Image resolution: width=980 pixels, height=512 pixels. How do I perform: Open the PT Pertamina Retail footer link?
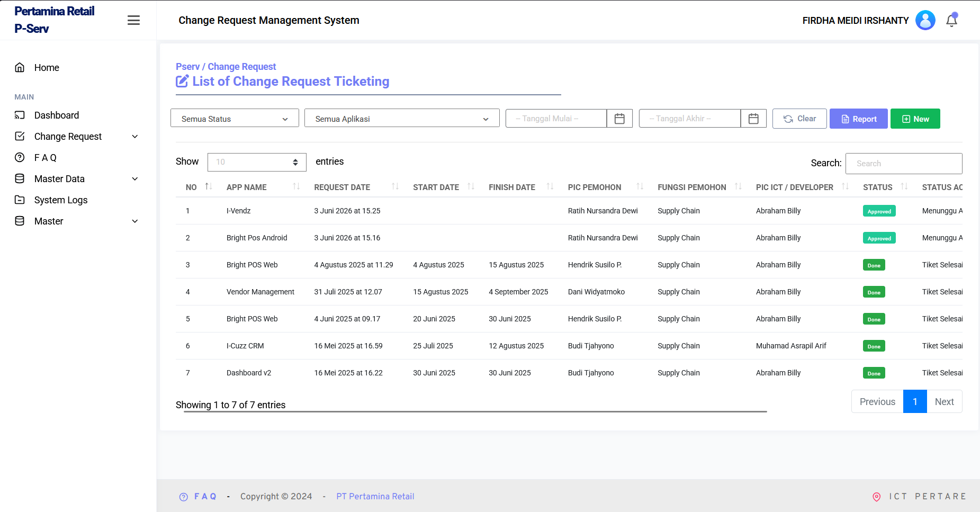click(375, 496)
